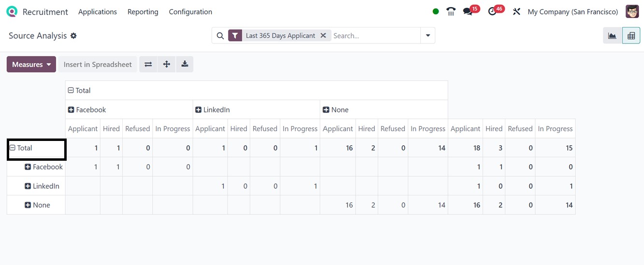
Task: Open the chat messages icon
Action: coord(467,12)
